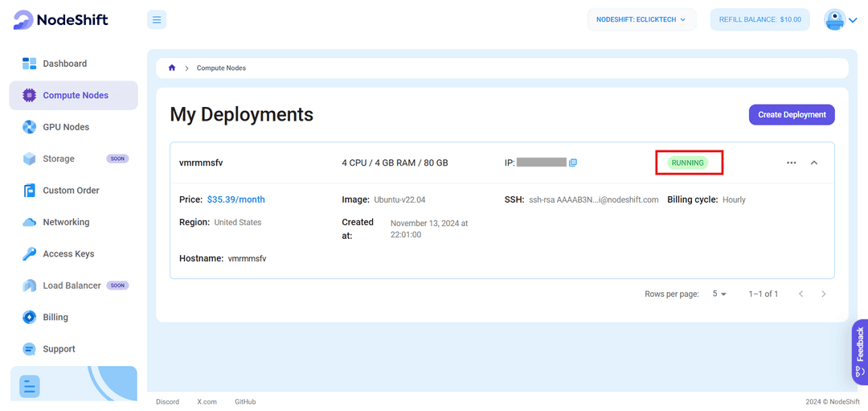Click the RUNNING status badge

pos(688,162)
